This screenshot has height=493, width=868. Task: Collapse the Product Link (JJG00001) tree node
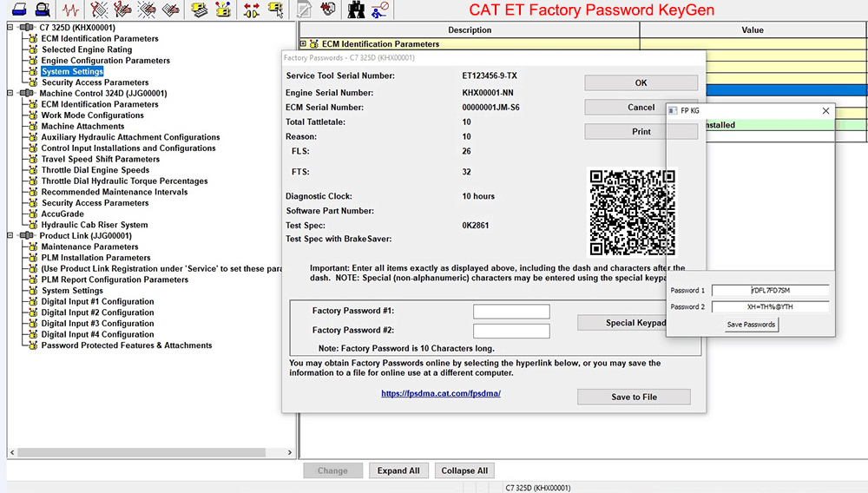point(10,235)
